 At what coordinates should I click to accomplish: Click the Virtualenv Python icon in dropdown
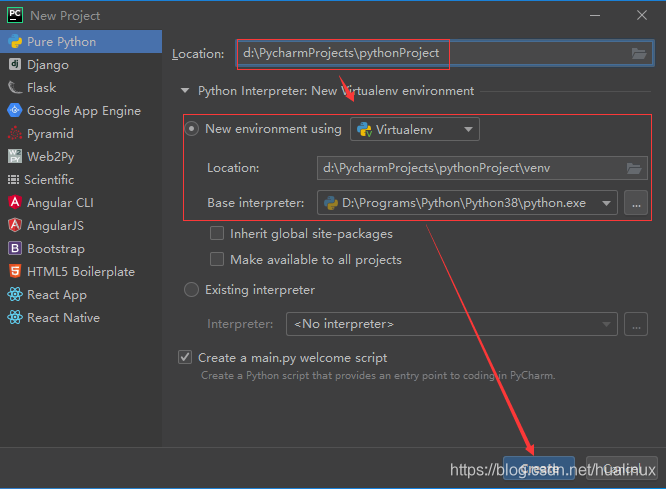point(364,129)
